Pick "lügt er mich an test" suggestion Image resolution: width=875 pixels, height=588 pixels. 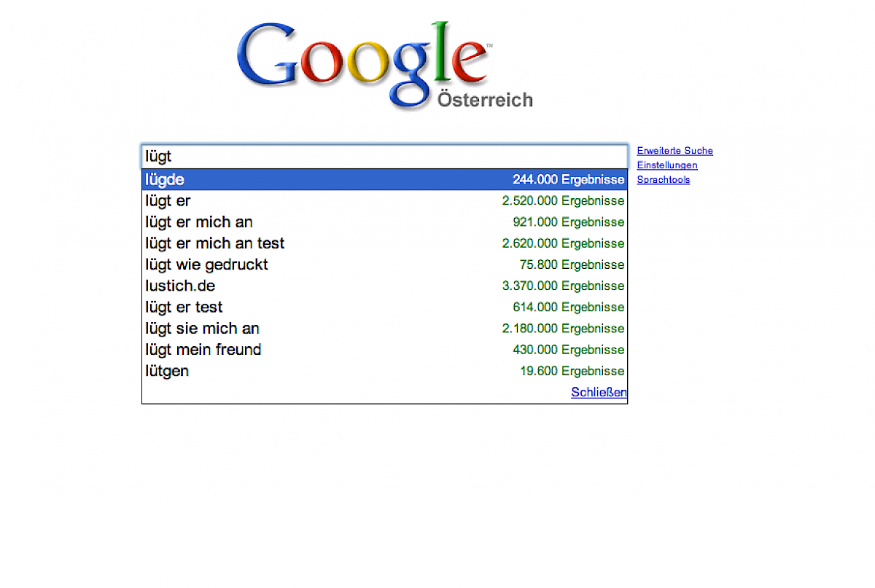tap(215, 243)
